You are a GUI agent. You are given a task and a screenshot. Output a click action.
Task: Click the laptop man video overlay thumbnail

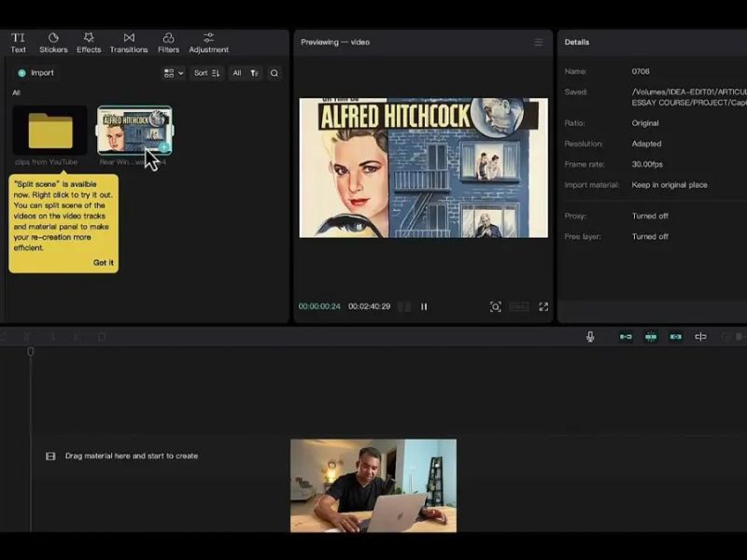373,485
